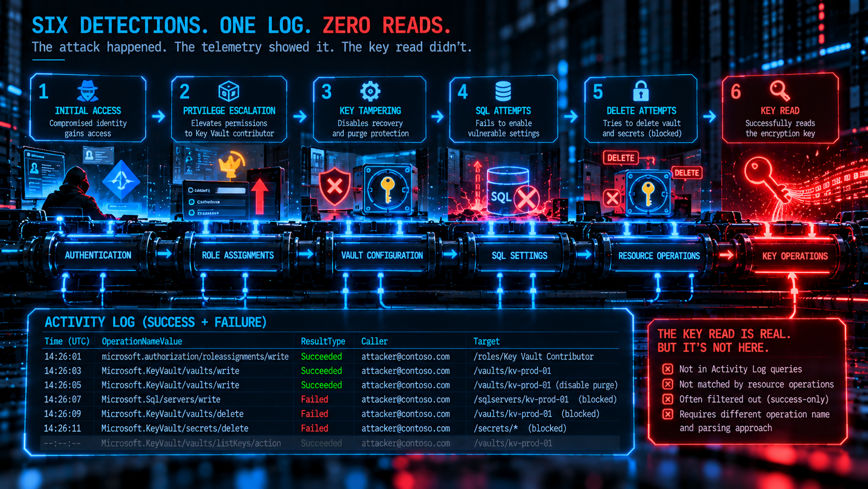Click the gear icon in Key Tampering card
The image size is (868, 489).
pos(370,91)
